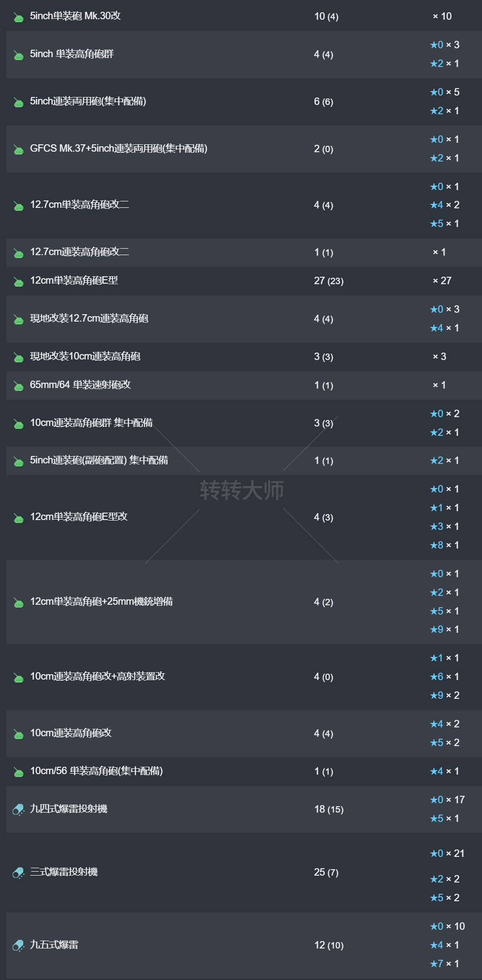Click the green gun icon beside 5inch単装砲 Mk.30改
The image size is (482, 980).
[18, 18]
